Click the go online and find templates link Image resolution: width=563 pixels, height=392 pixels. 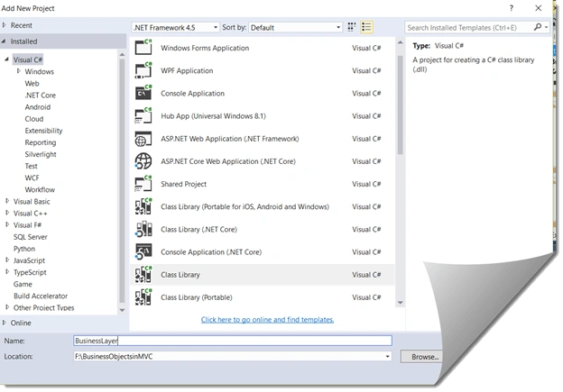pyautogui.click(x=267, y=319)
